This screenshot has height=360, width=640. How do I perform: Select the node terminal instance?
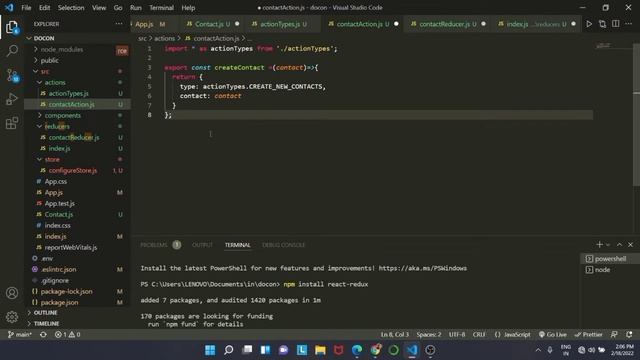click(610, 270)
